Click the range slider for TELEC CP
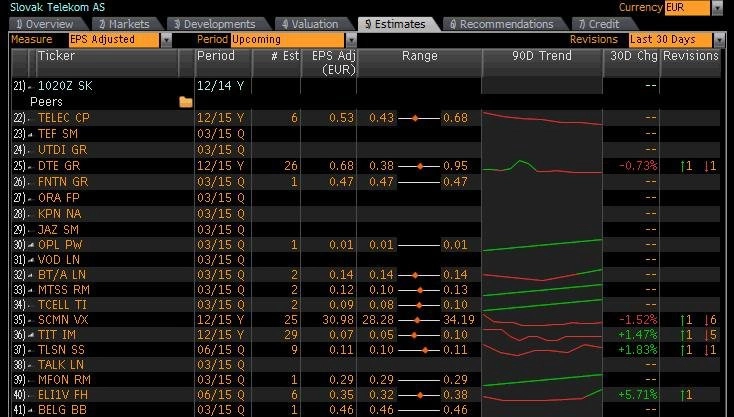This screenshot has height=417, width=734. (419, 118)
